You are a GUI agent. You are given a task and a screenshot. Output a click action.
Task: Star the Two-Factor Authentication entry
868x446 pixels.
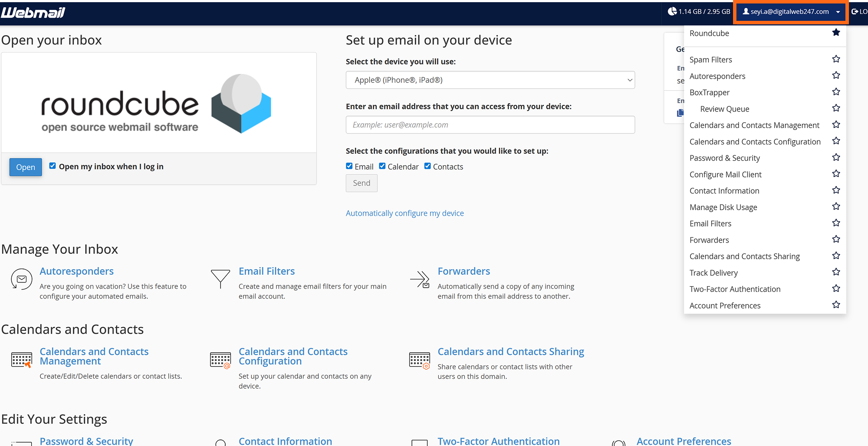tap(836, 289)
